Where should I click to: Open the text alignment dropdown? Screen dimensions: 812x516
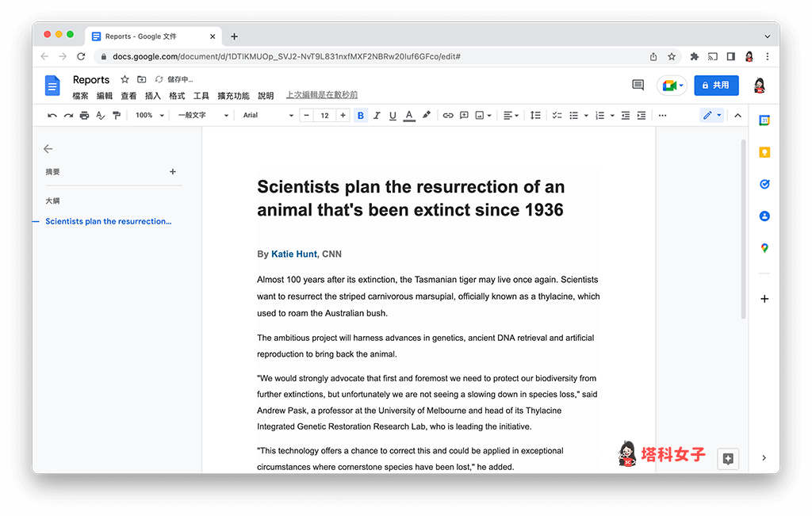511,116
